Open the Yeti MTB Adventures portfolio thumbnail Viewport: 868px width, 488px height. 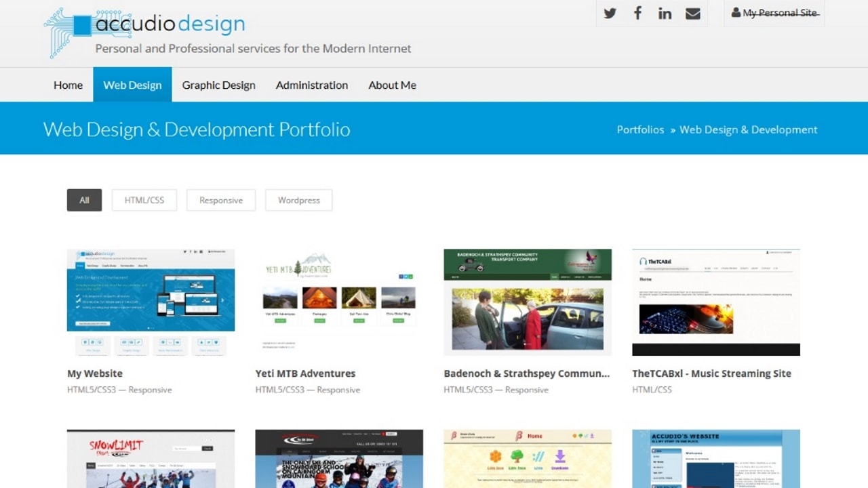(339, 302)
